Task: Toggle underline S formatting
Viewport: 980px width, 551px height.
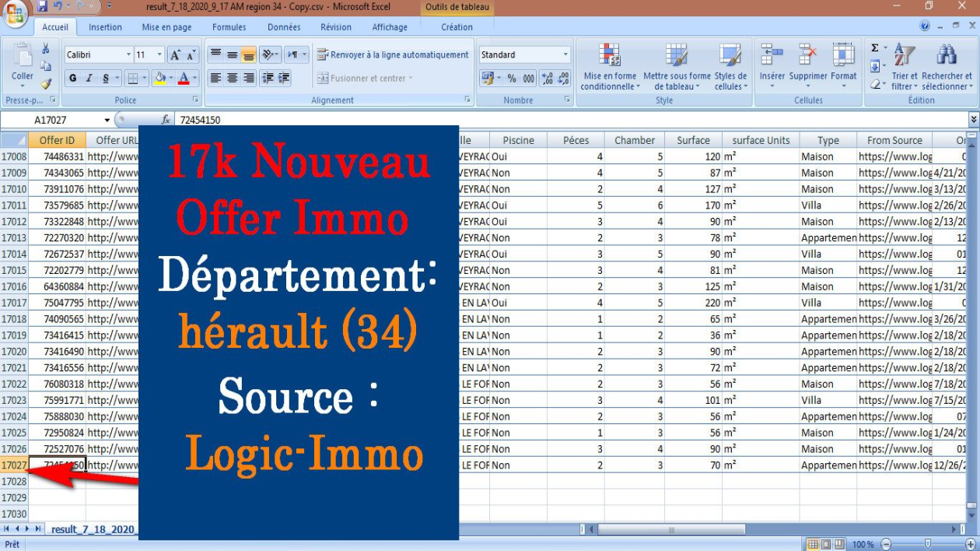Action: click(x=106, y=78)
